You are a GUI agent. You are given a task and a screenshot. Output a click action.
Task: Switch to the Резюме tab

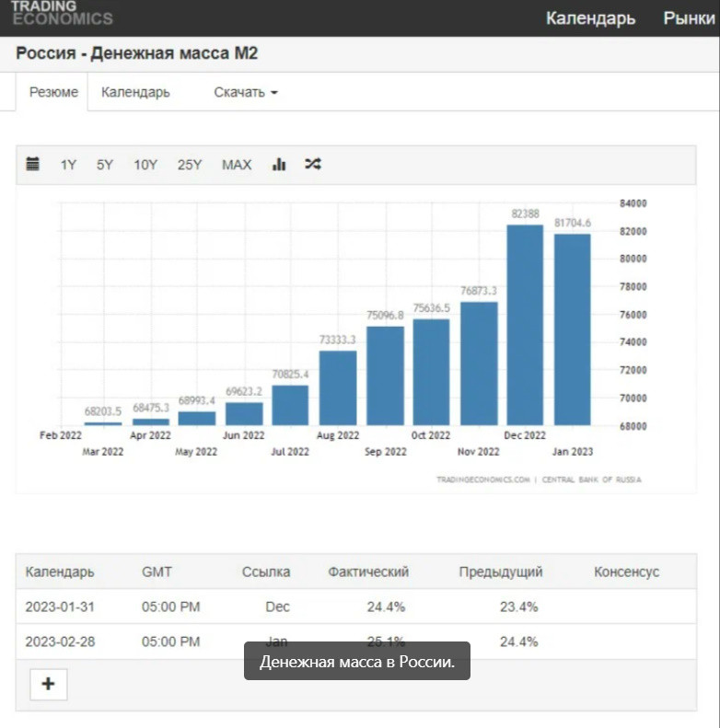tap(53, 92)
